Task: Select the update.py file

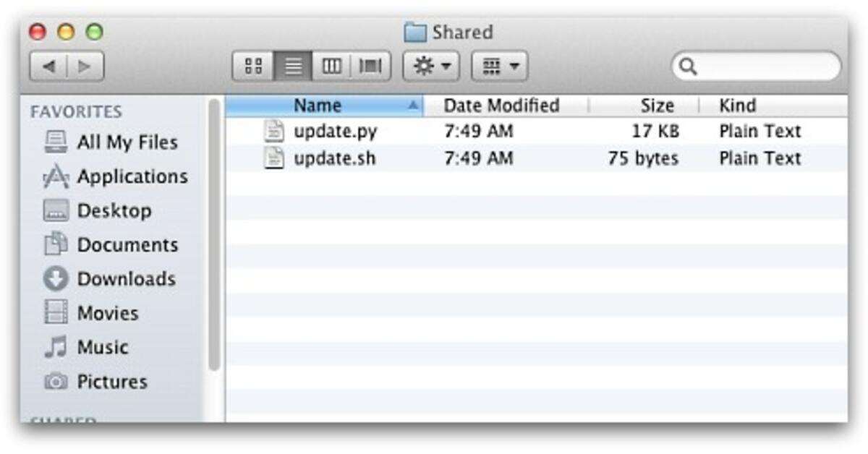Action: point(336,131)
